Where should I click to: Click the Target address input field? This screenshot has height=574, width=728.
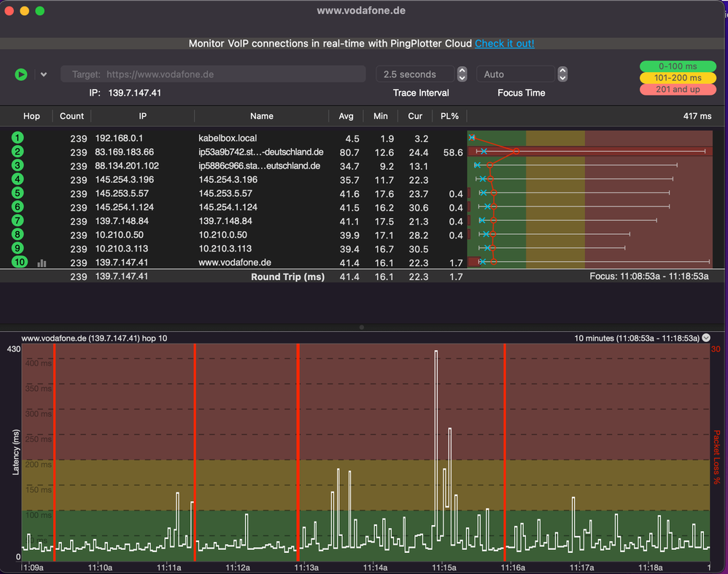[213, 74]
